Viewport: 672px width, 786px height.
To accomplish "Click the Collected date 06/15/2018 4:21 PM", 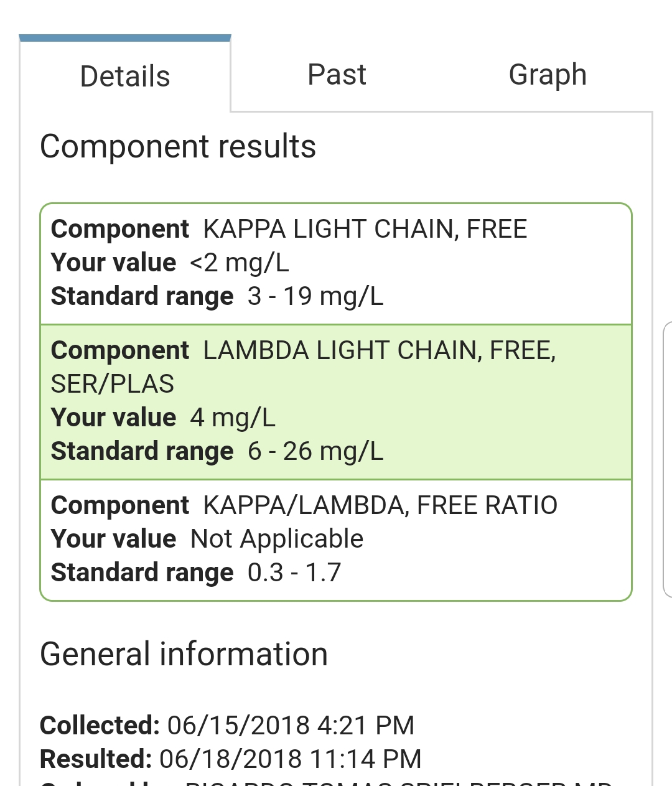I will click(291, 726).
